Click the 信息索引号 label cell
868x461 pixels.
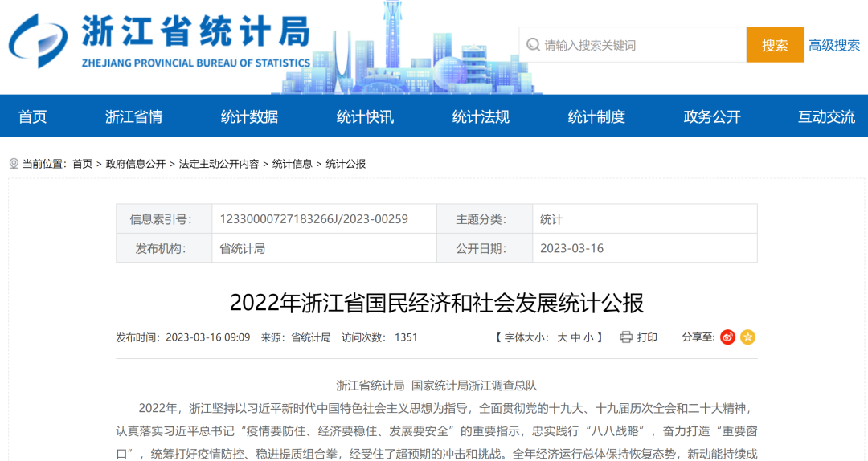pos(164,218)
